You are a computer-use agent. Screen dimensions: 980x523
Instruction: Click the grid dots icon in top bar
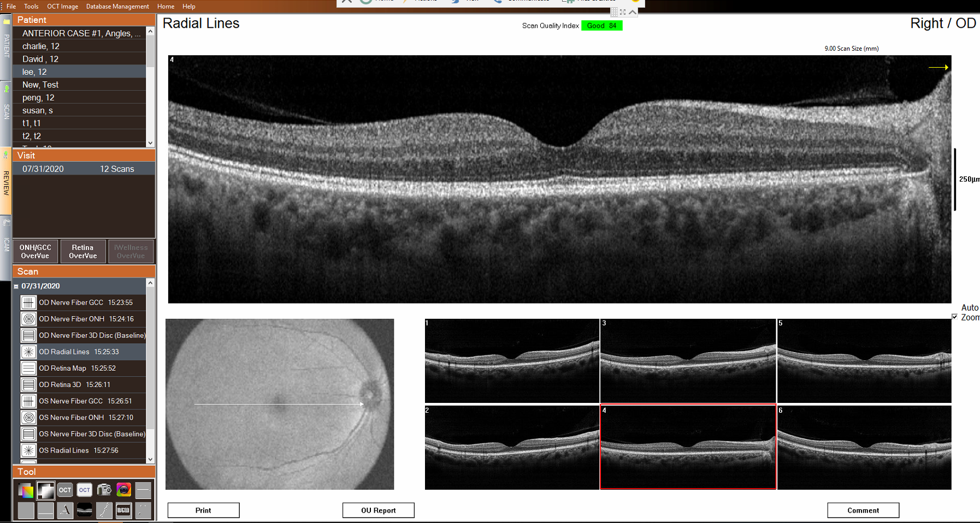pyautogui.click(x=614, y=12)
